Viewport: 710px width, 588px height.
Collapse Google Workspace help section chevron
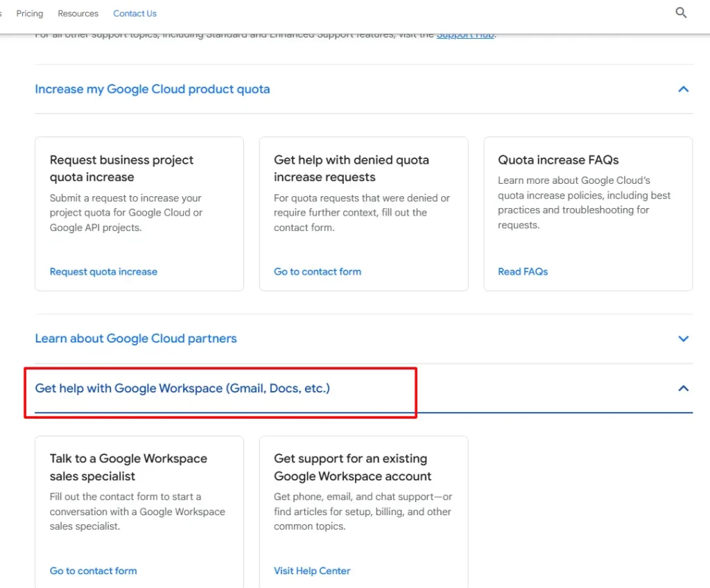coord(683,388)
